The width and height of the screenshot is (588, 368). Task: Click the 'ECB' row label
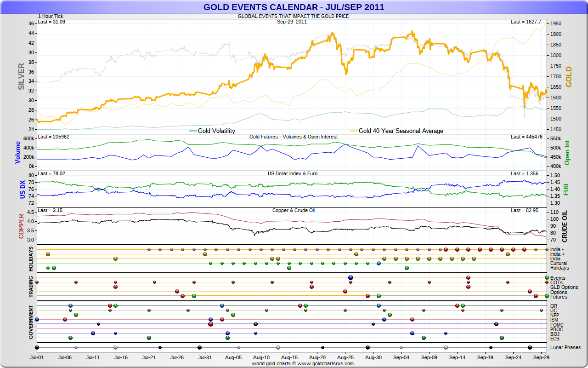(x=555, y=339)
